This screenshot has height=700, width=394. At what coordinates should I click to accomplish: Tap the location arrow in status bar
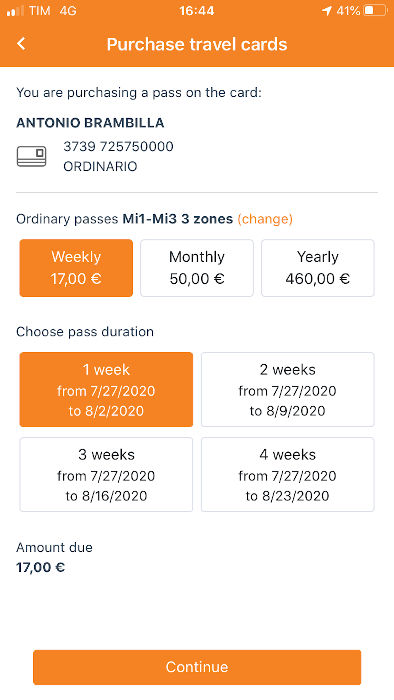pyautogui.click(x=327, y=11)
